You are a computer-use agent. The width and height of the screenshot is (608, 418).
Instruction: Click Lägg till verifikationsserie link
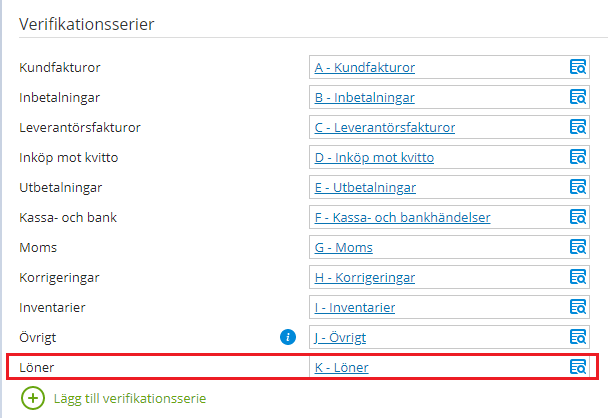pyautogui.click(x=128, y=398)
